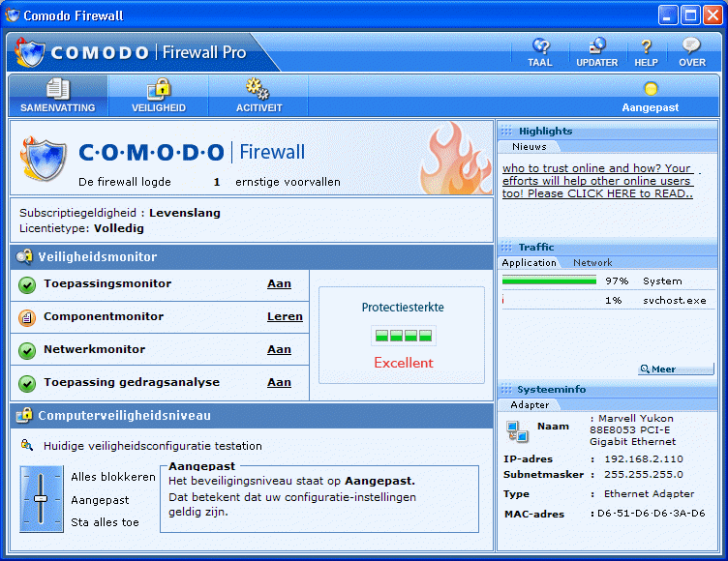Screen dimensions: 728x561
Task: Toggle the Toepassingsmonitor Aan link
Action: (x=279, y=283)
